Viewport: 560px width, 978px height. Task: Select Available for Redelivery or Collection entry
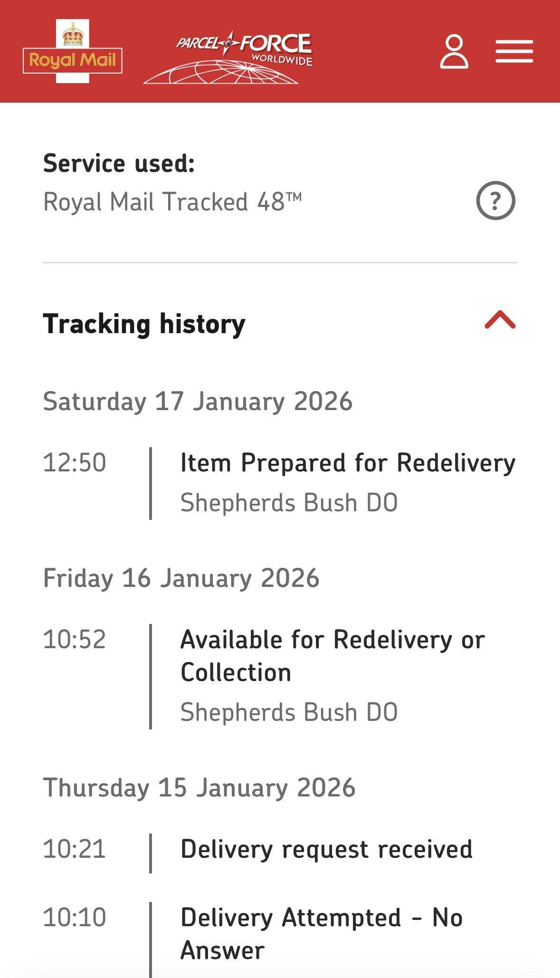tap(332, 656)
